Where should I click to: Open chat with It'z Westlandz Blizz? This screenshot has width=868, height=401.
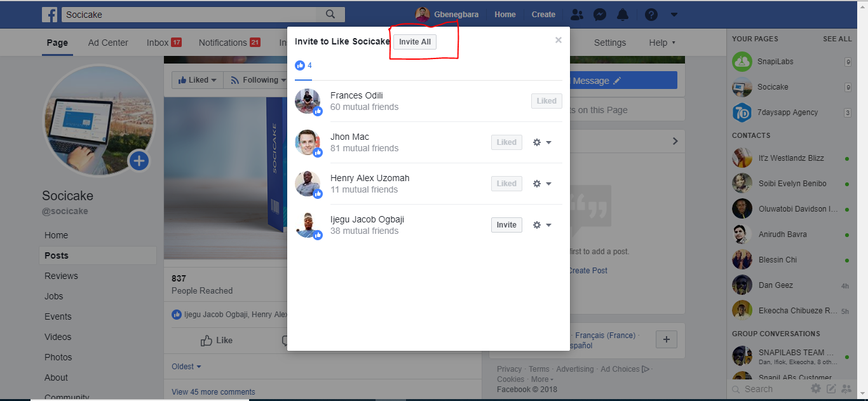click(792, 158)
